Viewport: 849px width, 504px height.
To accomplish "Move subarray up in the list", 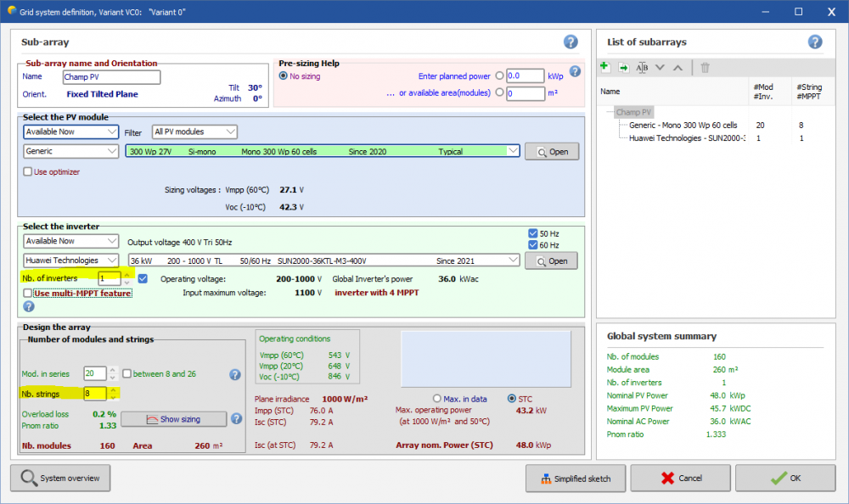I will point(678,67).
